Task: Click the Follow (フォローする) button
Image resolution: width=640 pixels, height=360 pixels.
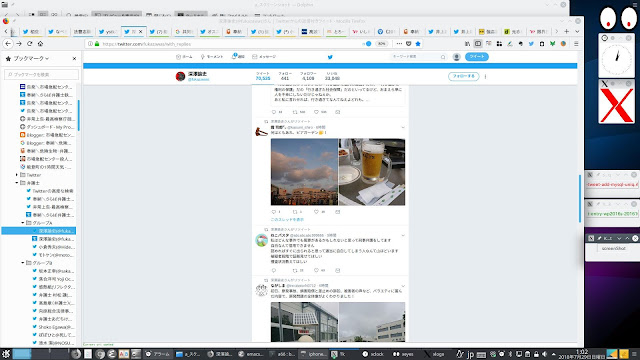Action: (464, 76)
